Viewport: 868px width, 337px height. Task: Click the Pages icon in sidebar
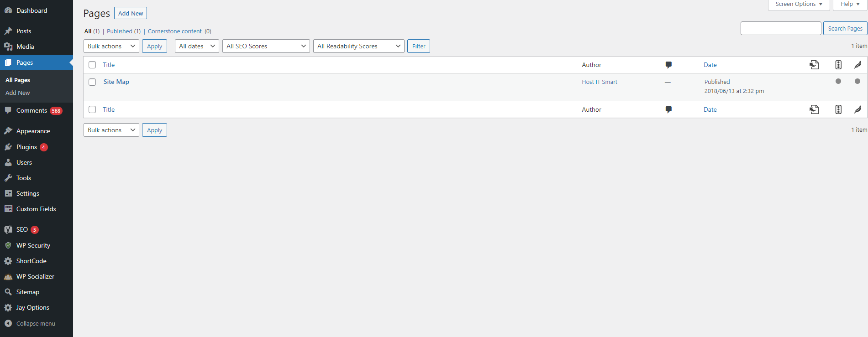[8, 62]
